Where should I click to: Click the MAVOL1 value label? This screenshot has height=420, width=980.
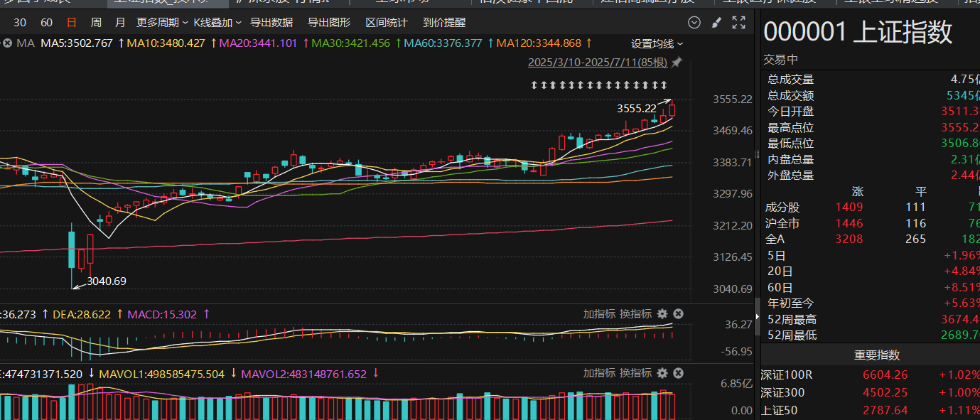coord(162,373)
